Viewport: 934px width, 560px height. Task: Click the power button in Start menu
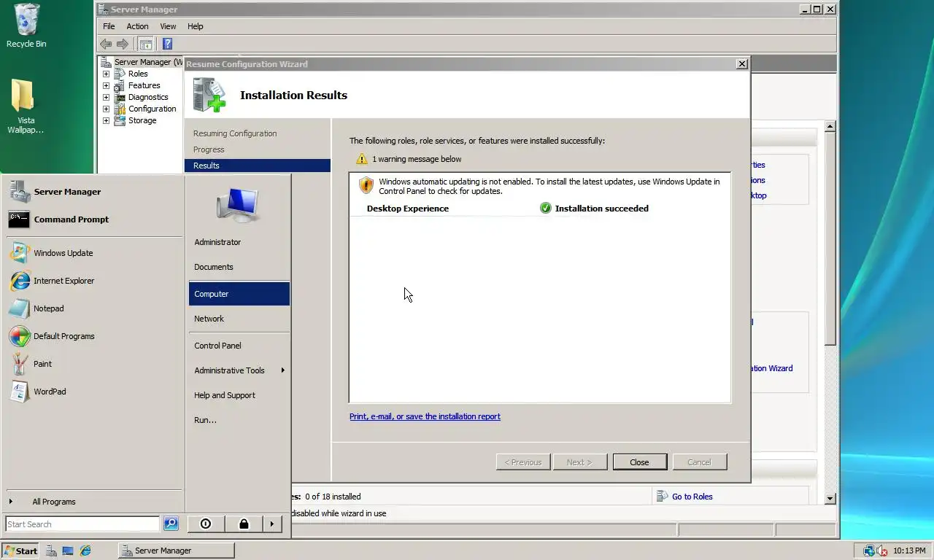(206, 524)
